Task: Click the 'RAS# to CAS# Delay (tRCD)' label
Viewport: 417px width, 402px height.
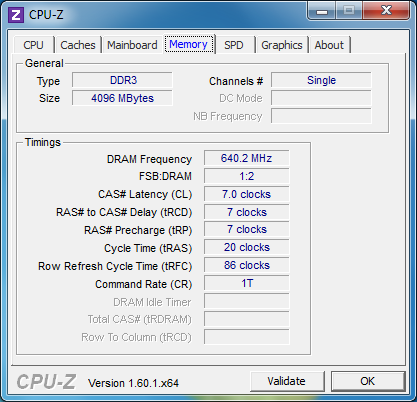Action: point(124,212)
